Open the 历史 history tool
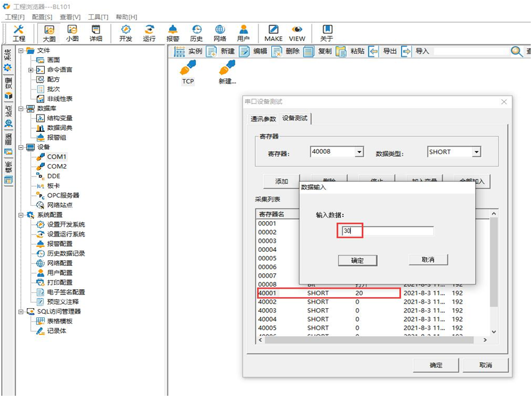The width and height of the screenshot is (532, 397). (x=196, y=33)
